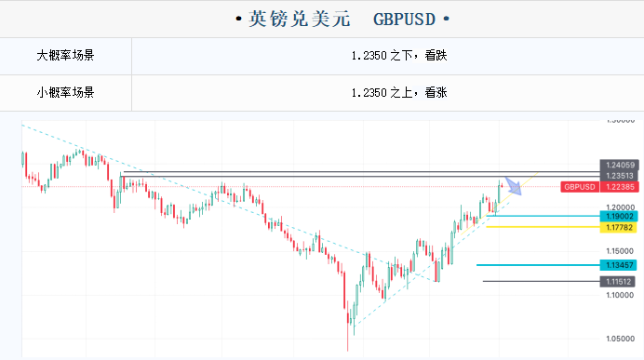
Task: Click the red GBPUSD symbol tag
Action: 580,187
